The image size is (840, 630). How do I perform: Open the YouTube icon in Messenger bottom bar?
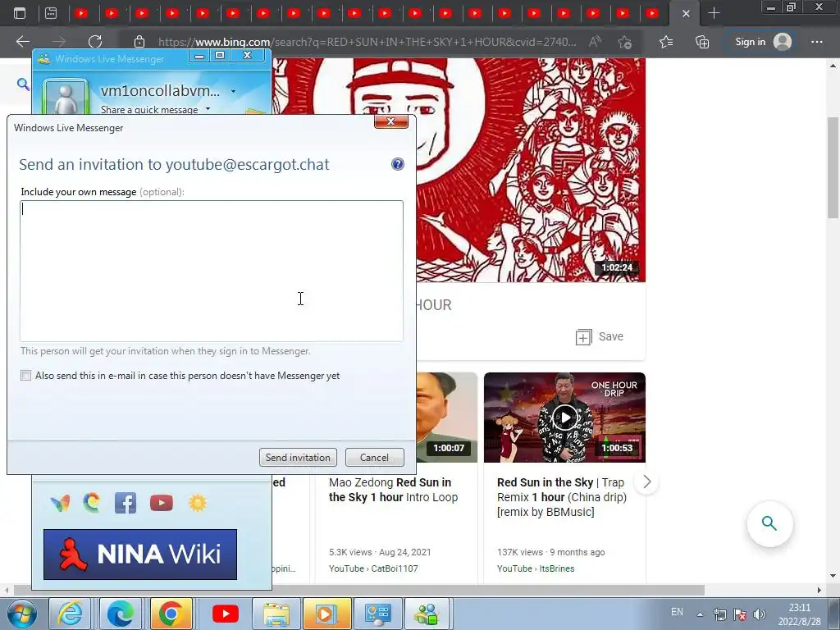point(162,503)
